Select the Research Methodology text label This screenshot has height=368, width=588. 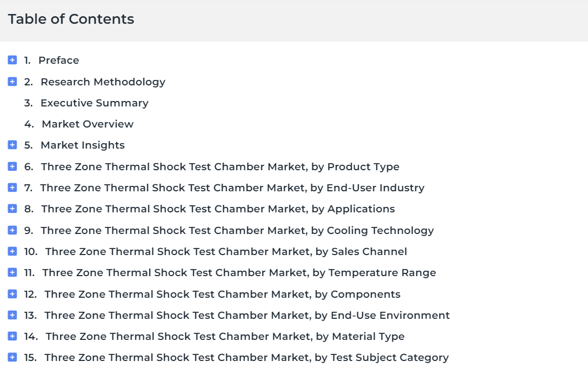click(103, 82)
